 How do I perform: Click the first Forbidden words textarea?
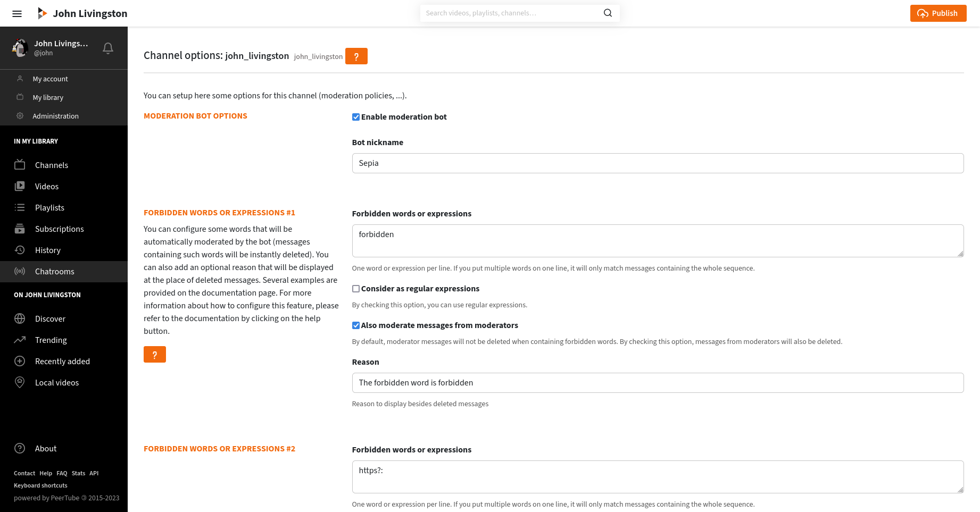coord(658,241)
